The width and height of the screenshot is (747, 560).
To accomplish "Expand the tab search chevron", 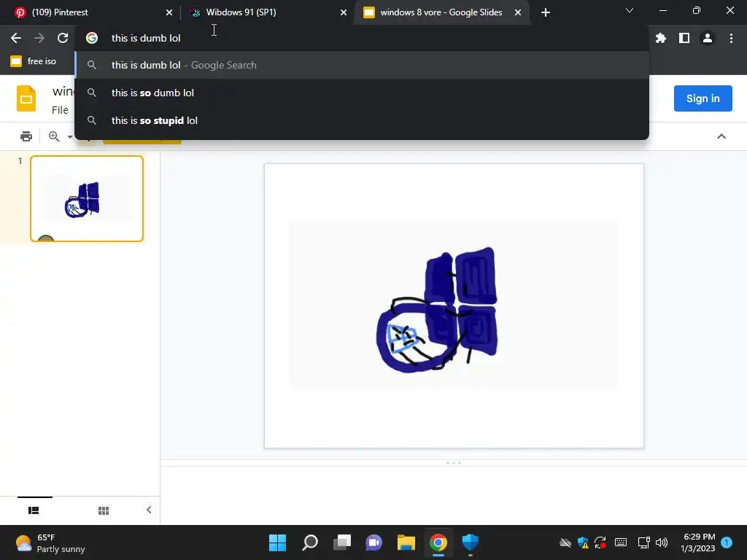I will (x=630, y=10).
